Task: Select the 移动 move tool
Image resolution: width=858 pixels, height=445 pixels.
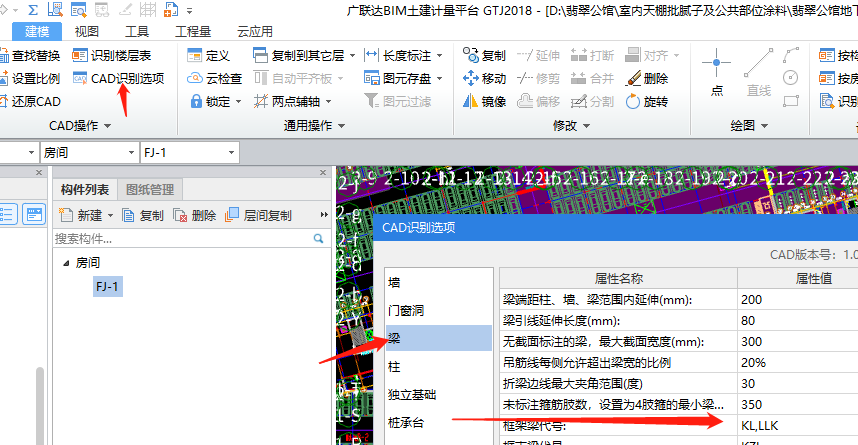Action: click(x=484, y=78)
